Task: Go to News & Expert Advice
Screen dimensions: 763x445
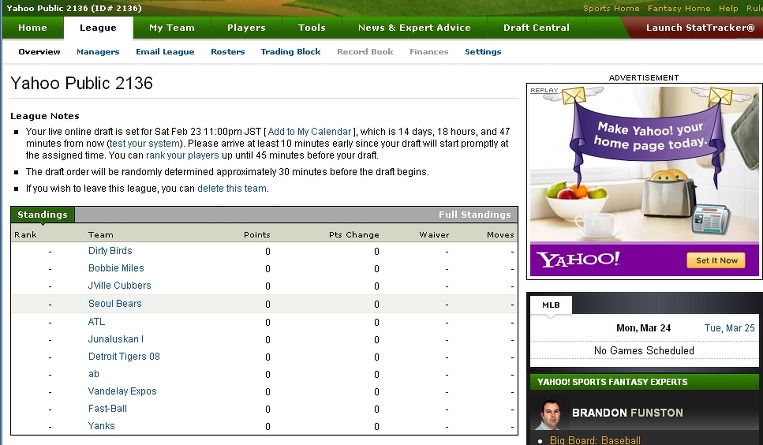Action: point(414,28)
